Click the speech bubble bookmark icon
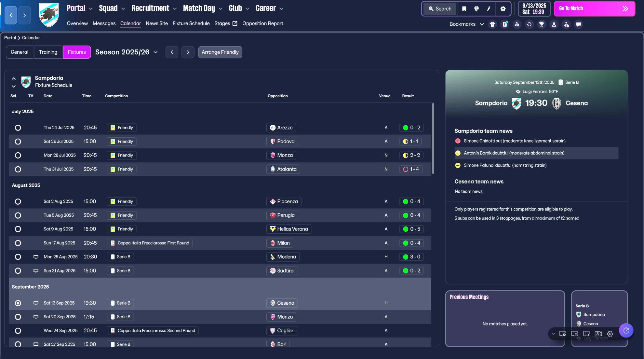 click(578, 24)
